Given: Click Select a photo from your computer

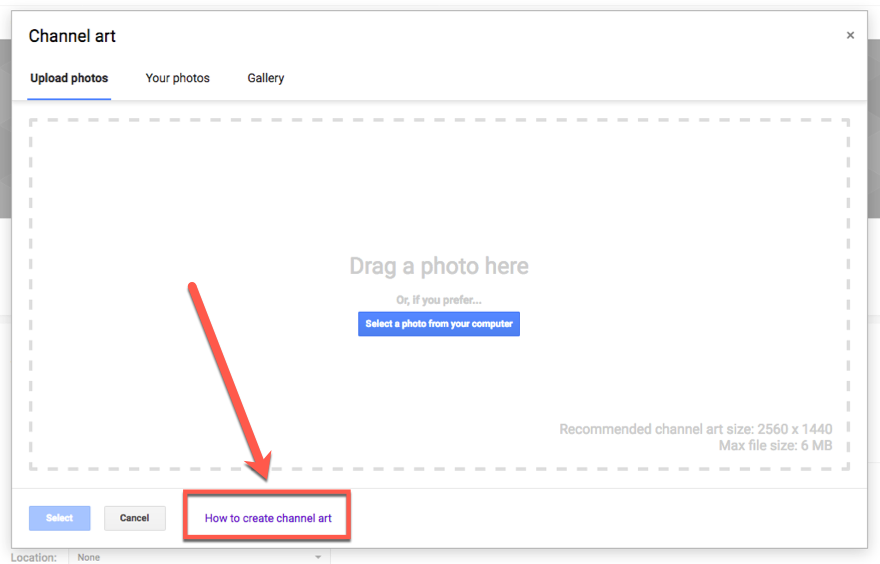Looking at the screenshot, I should [439, 324].
